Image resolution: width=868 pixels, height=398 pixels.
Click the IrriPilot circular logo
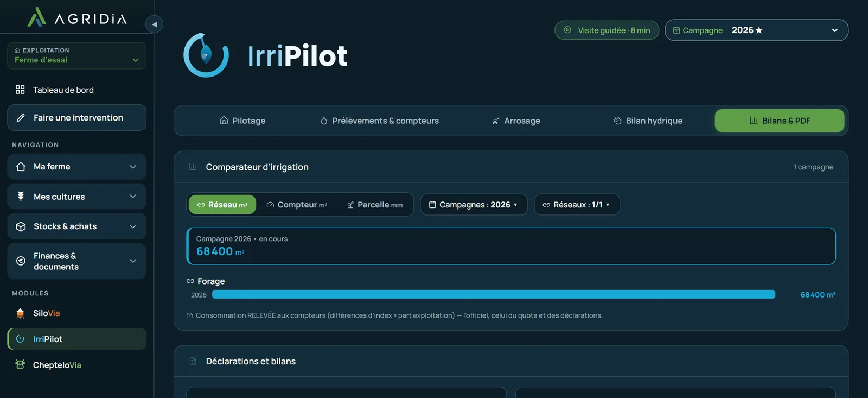pos(206,55)
